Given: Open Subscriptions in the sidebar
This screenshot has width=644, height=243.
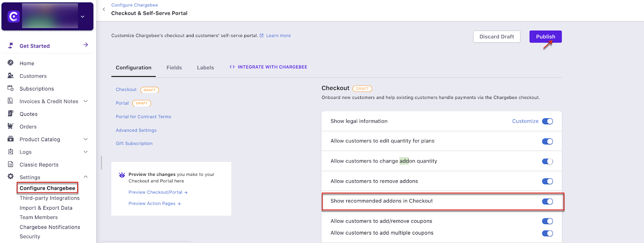Looking at the screenshot, I should [x=37, y=89].
